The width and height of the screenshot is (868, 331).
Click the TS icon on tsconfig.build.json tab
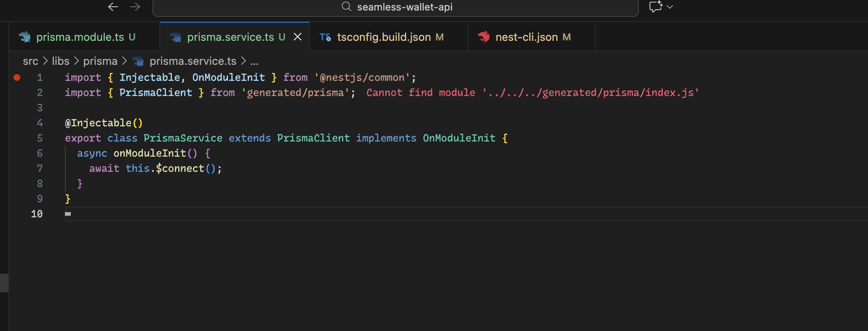(325, 37)
